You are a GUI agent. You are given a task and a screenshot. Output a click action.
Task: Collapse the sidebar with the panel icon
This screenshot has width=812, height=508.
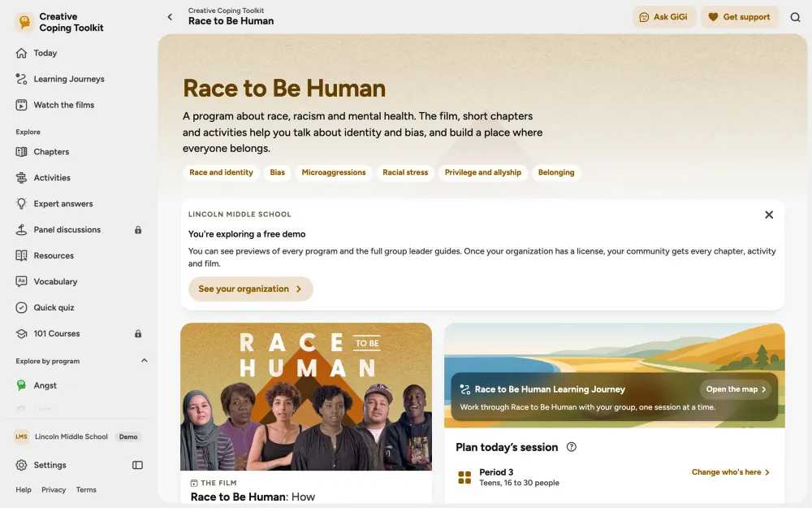[x=137, y=465]
